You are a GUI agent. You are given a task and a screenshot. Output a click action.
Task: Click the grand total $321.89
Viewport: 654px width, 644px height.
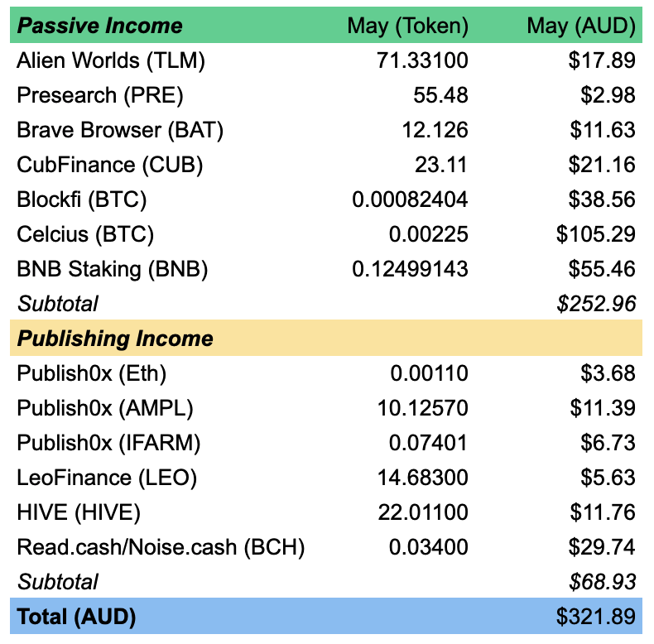596,617
